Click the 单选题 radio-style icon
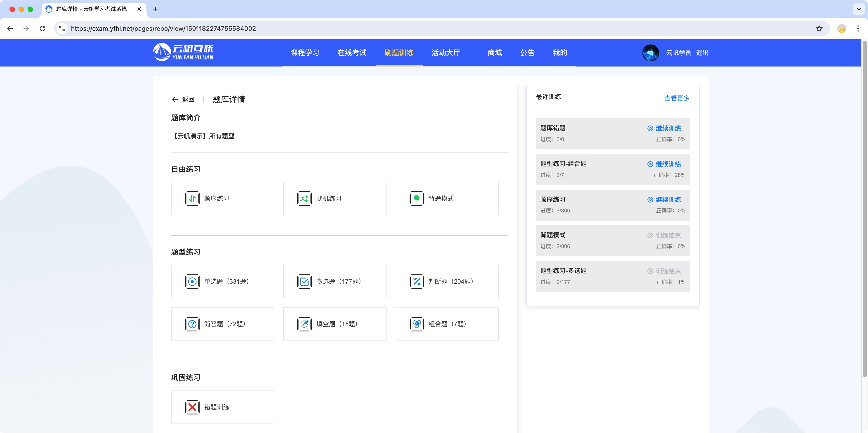The height and width of the screenshot is (433, 868). point(192,282)
